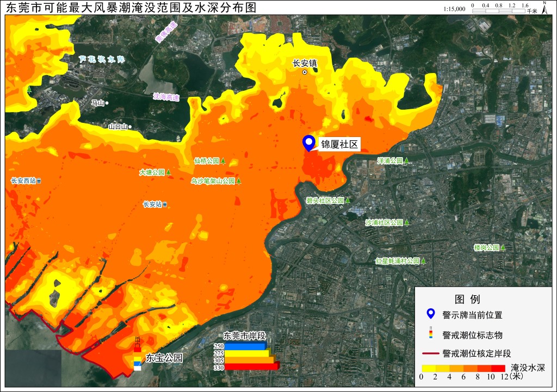
Task: Click the circle marker below 长安镇
Action: (305, 72)
